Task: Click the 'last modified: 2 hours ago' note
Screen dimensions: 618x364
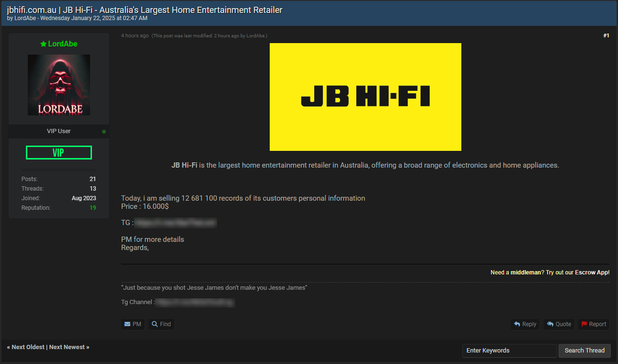Action: tap(209, 36)
